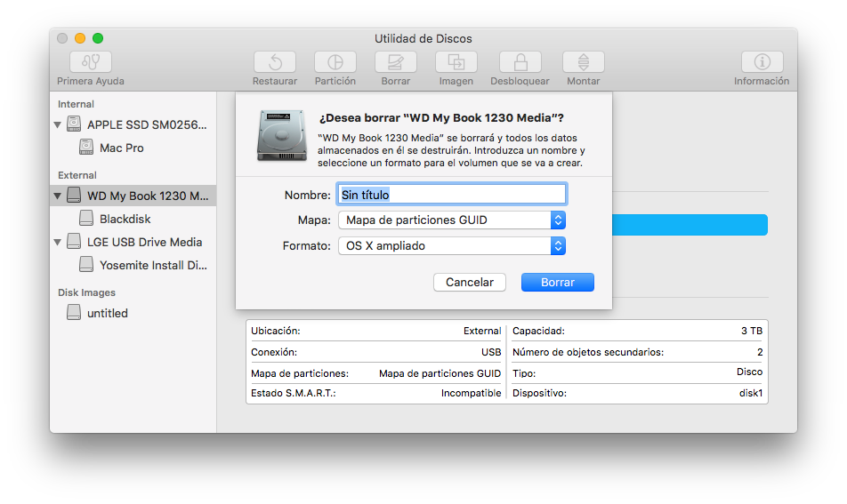
Task: Click the Imagen toolbar icon
Action: 456,62
